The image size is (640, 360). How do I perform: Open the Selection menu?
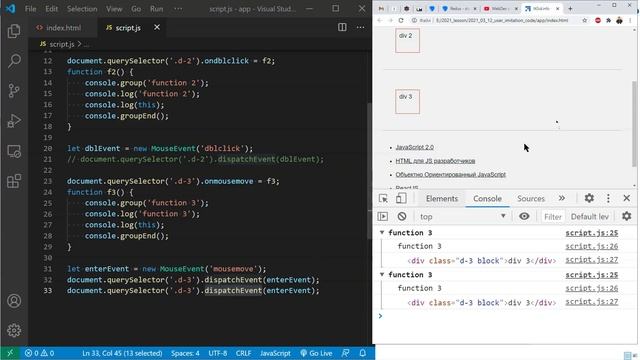click(82, 9)
